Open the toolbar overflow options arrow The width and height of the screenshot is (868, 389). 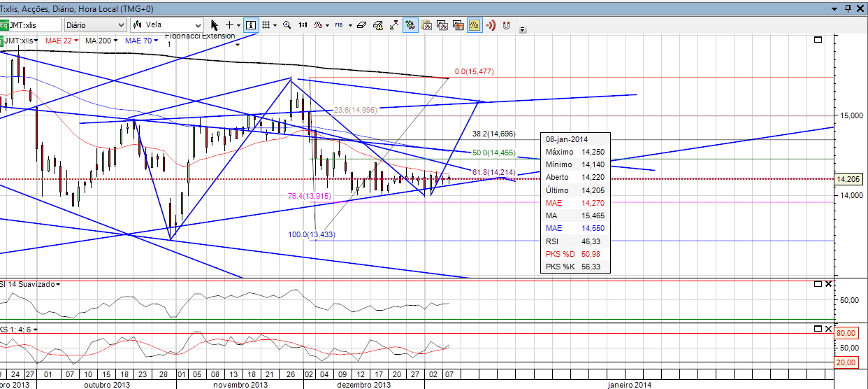(523, 29)
